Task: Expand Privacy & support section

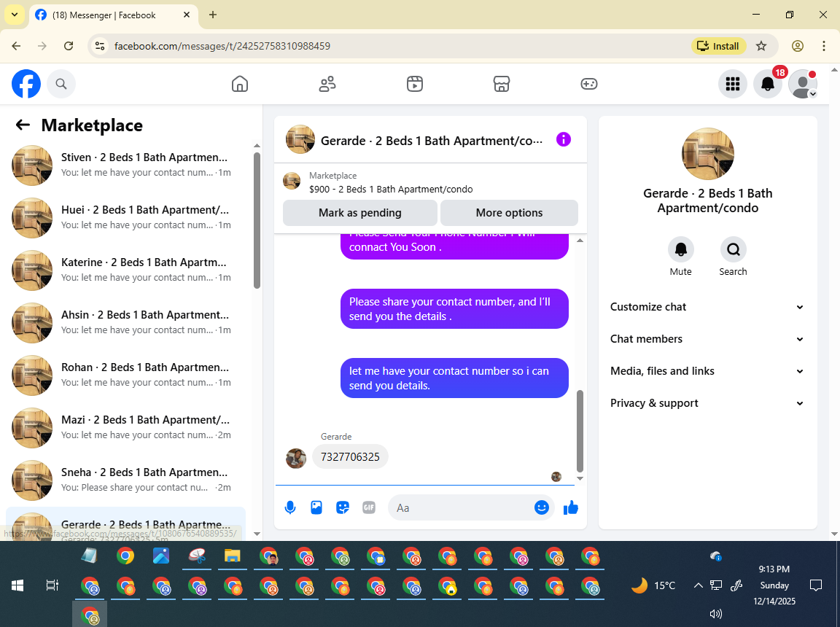Action: [707, 403]
